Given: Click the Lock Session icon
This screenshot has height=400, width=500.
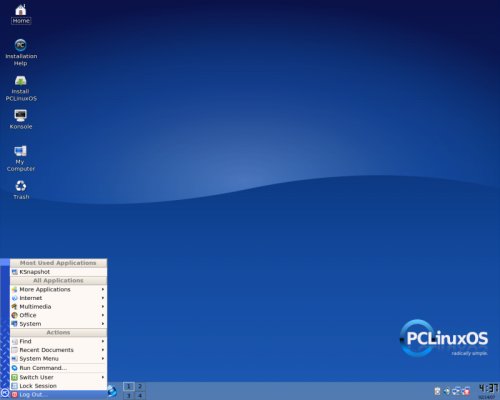Looking at the screenshot, I should [x=14, y=386].
